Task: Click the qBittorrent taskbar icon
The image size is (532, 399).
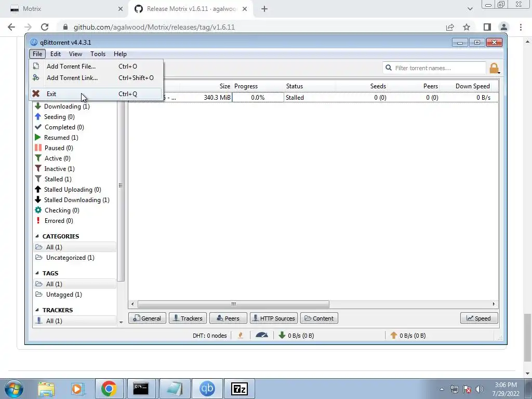Action: tap(207, 389)
